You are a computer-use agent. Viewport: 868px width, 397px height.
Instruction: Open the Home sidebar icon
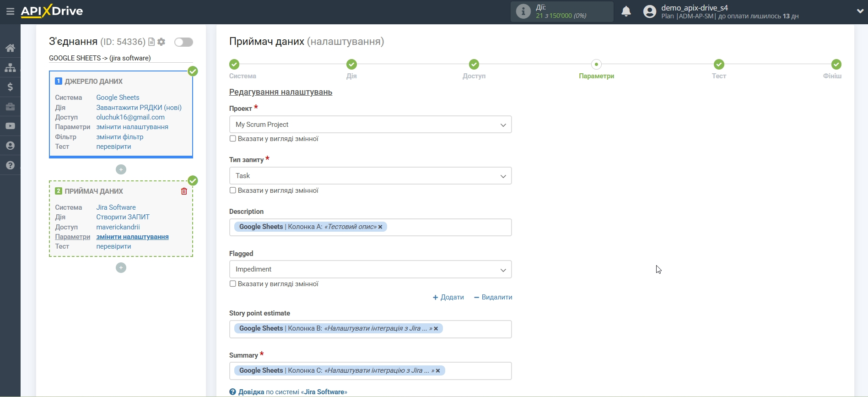(x=10, y=48)
